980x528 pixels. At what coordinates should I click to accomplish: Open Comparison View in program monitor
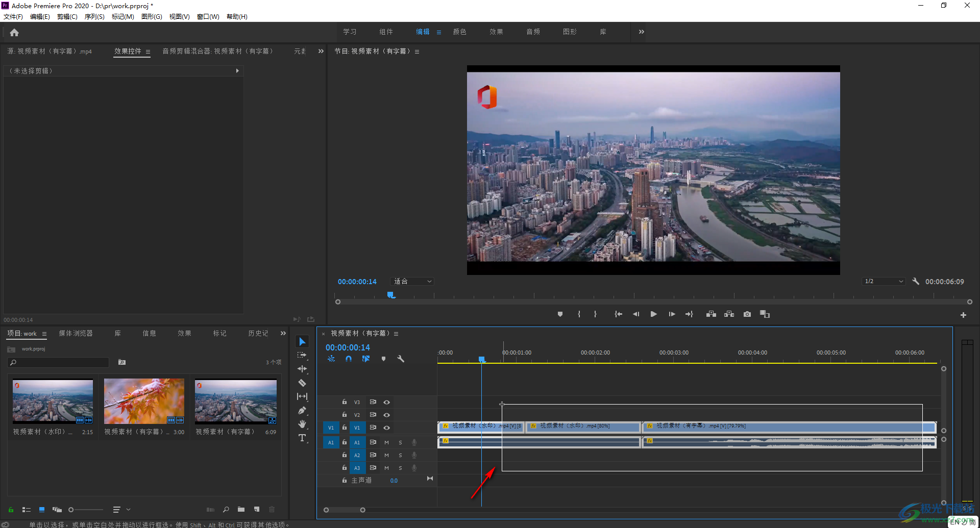coord(765,314)
